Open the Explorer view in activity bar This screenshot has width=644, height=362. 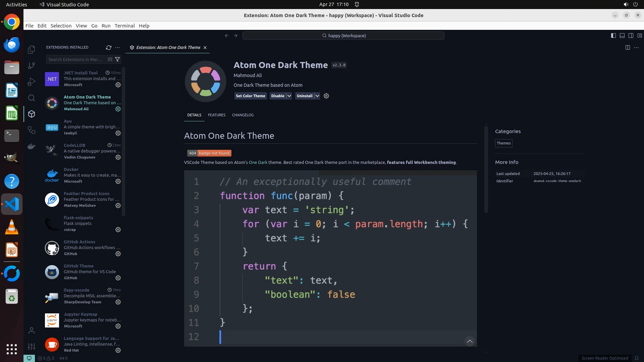[32, 50]
